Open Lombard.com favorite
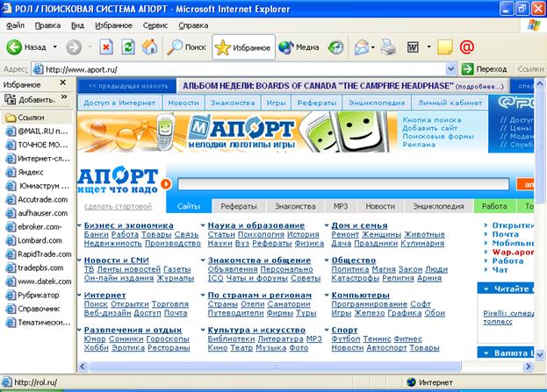Image resolution: width=547 pixels, height=392 pixels. [34, 240]
